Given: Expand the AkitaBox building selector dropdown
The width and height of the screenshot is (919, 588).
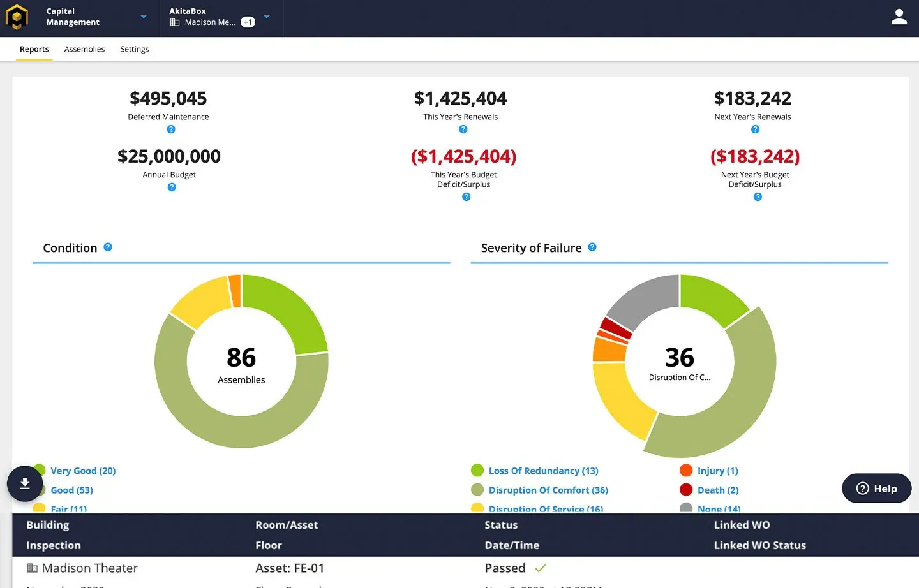Looking at the screenshot, I should click(267, 17).
